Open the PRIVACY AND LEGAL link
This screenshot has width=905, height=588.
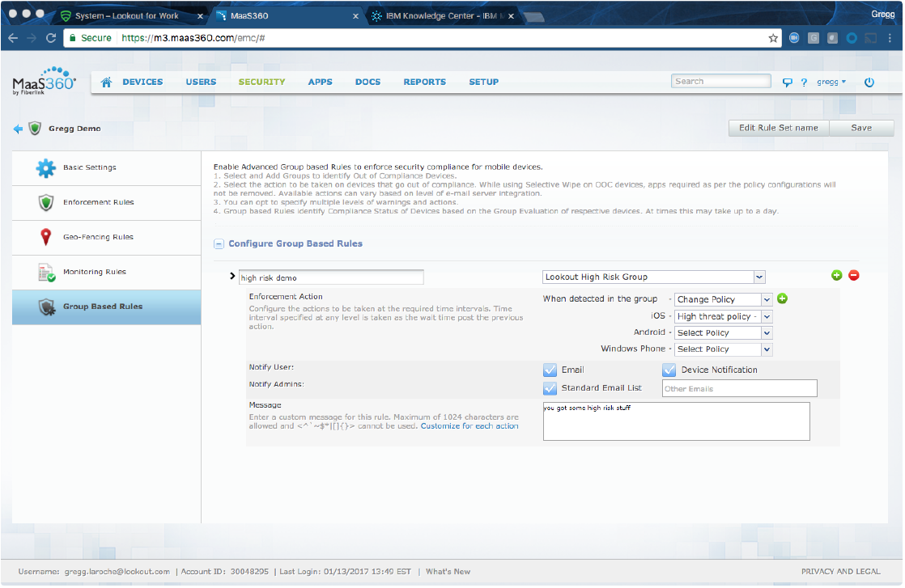(840, 572)
